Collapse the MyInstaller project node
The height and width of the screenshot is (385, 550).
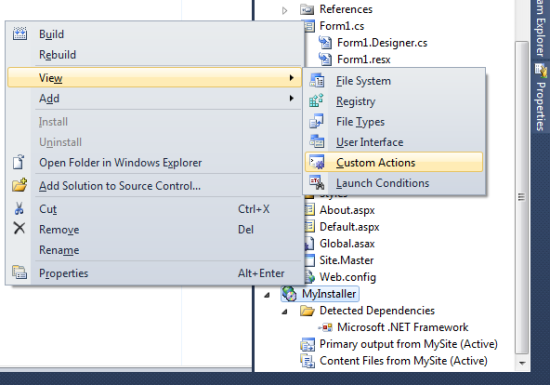pos(267,295)
